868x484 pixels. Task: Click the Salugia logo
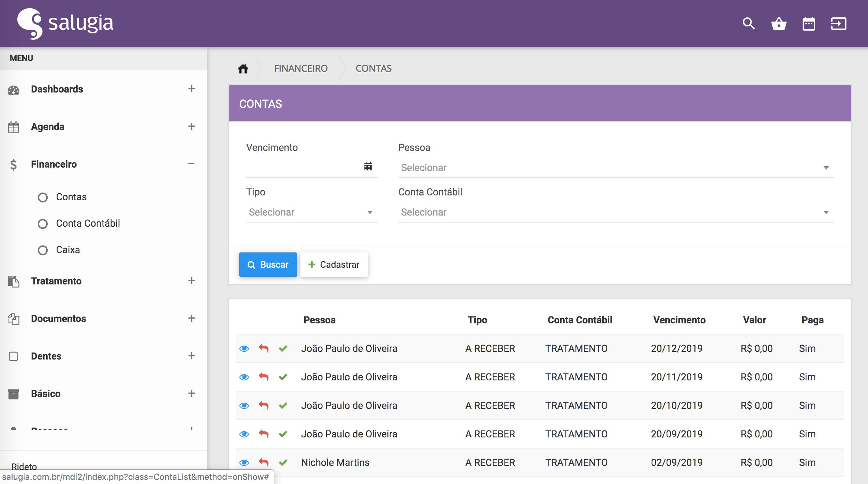[65, 24]
